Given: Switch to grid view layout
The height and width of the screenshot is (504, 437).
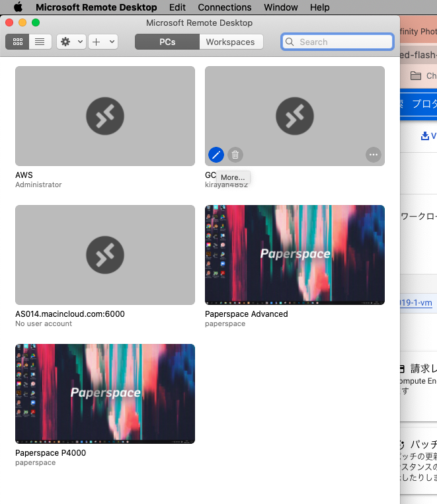Looking at the screenshot, I should [x=17, y=42].
